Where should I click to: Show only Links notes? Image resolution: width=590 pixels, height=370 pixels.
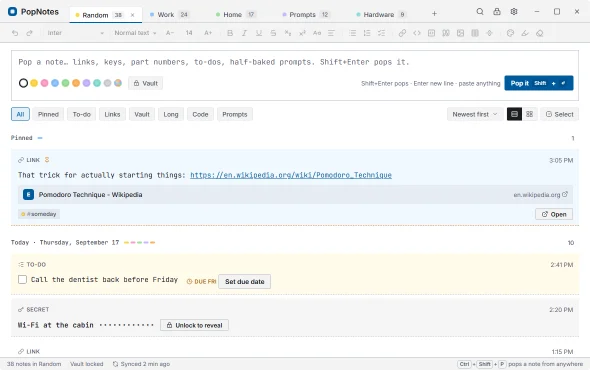[112, 114]
